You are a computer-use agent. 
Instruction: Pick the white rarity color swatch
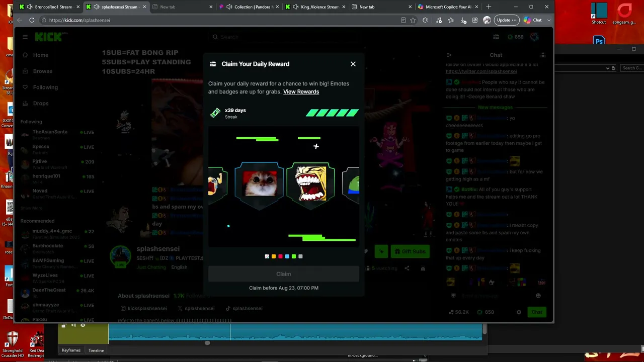click(267, 256)
